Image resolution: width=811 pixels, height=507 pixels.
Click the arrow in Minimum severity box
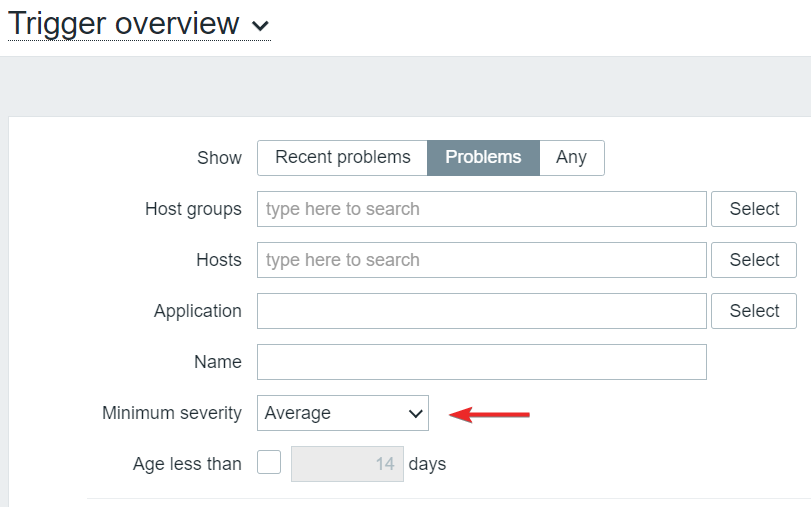(x=416, y=413)
